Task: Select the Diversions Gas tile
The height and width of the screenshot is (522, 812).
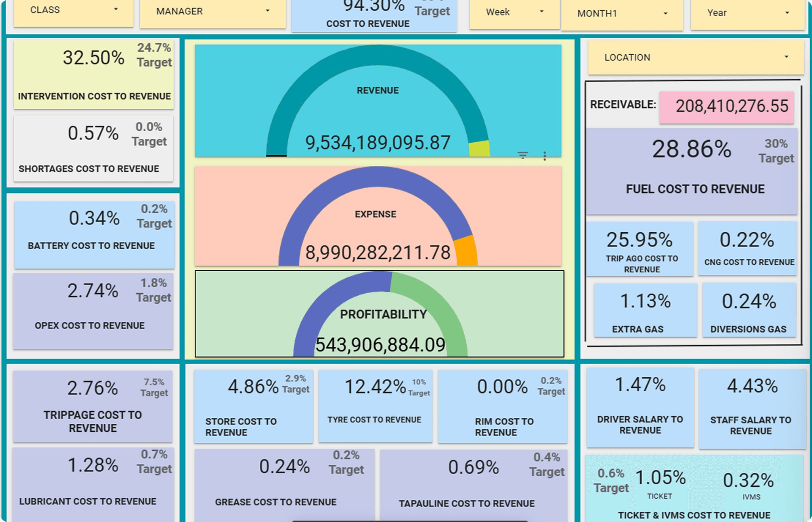Action: [x=749, y=310]
